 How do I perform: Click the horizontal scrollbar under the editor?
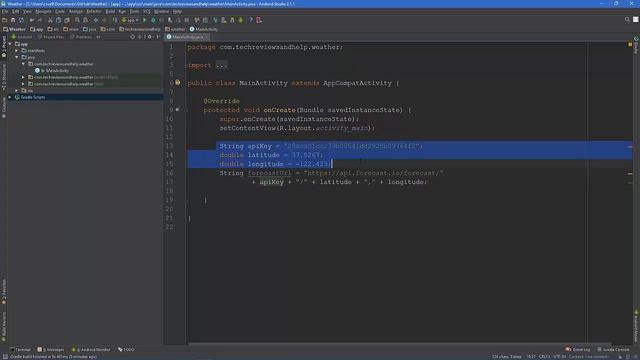[x=400, y=344]
